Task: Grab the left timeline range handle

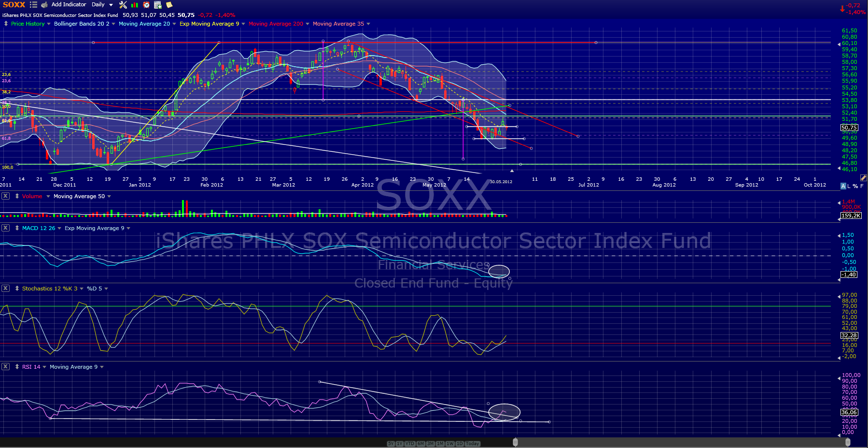Action: 515,442
